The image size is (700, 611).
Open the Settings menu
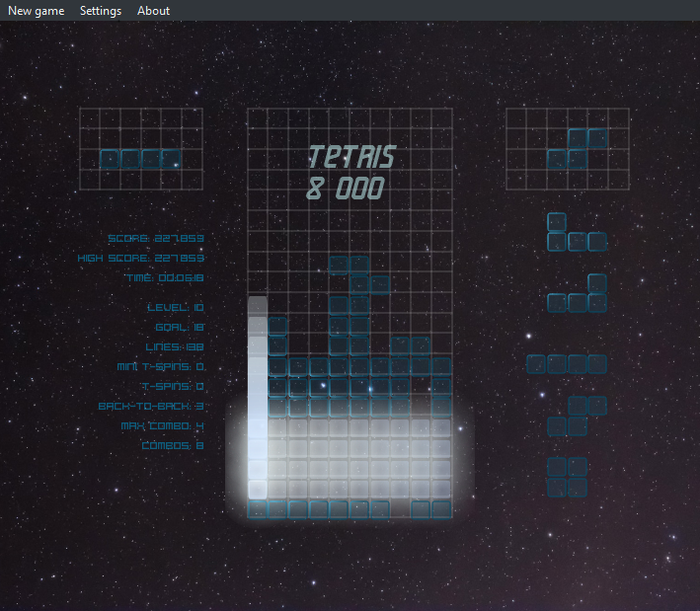[x=101, y=11]
